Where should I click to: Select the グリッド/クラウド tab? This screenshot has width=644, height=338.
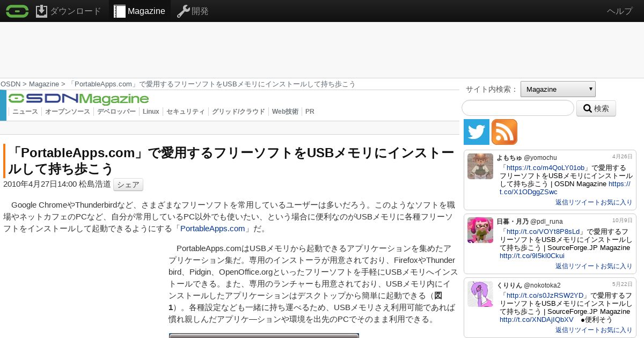[238, 112]
